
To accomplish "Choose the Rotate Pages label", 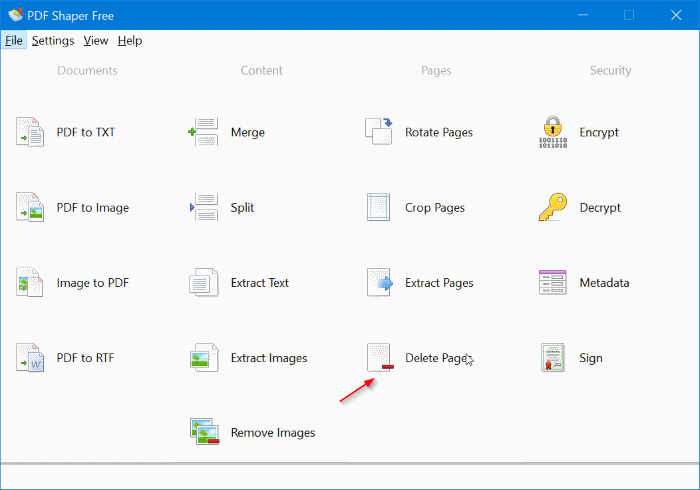I will (439, 133).
